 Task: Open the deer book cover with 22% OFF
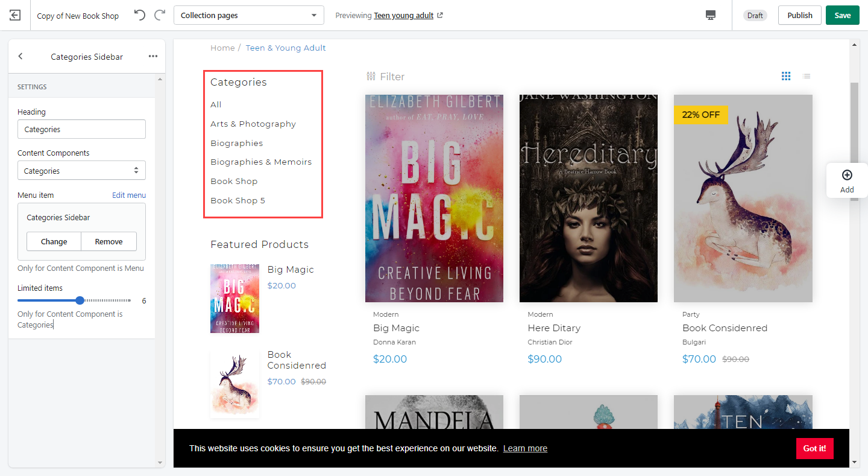pos(743,198)
